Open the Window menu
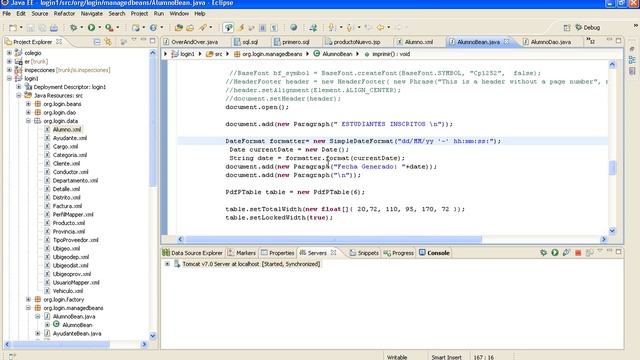This screenshot has width=640, height=360. (179, 13)
